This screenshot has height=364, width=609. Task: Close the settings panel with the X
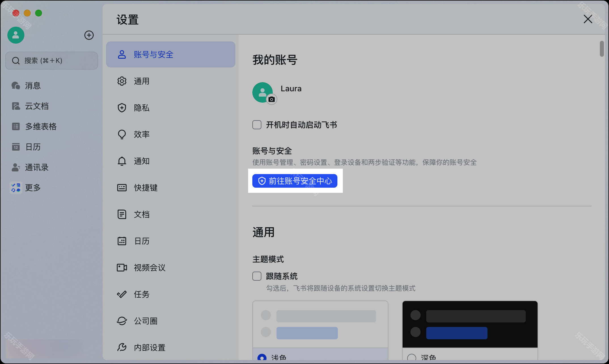pos(588,19)
